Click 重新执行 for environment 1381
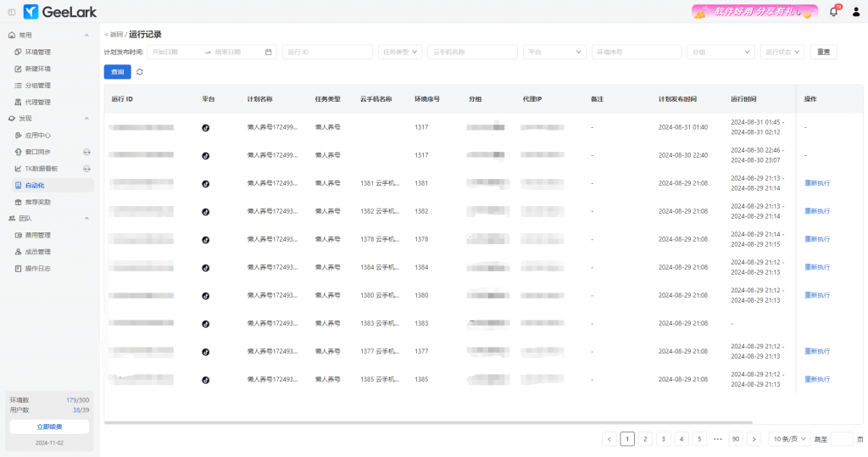The width and height of the screenshot is (868, 457). click(x=817, y=183)
